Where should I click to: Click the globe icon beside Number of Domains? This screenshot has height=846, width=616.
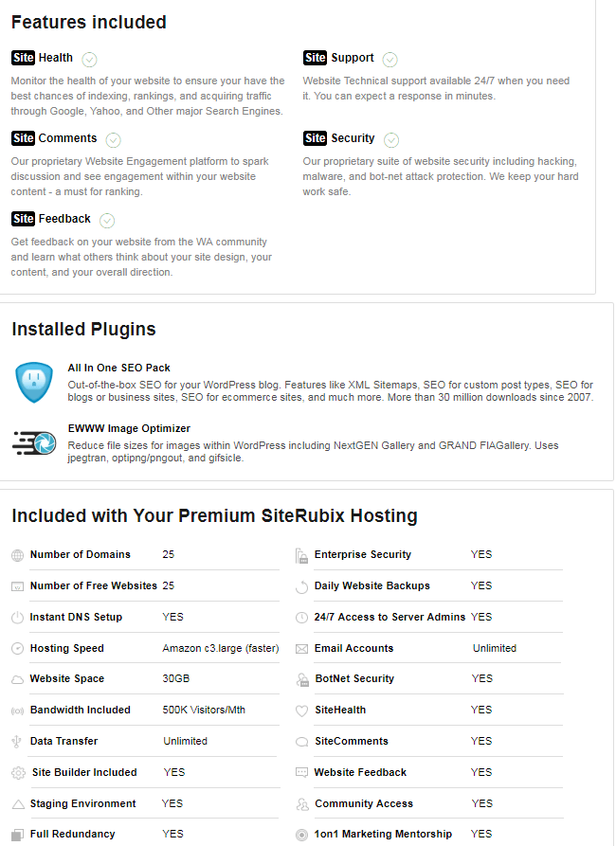click(x=18, y=555)
